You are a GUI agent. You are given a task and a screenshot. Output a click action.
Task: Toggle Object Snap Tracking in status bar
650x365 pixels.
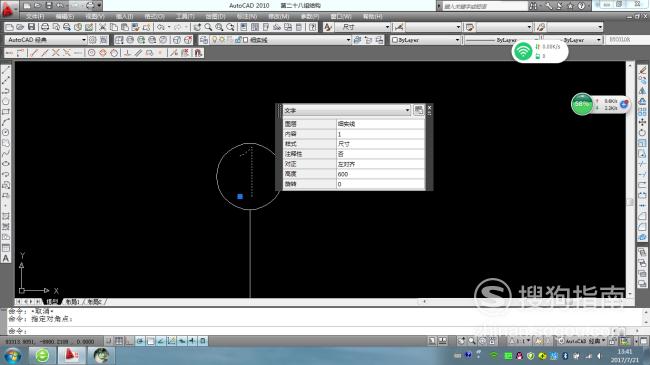click(161, 341)
